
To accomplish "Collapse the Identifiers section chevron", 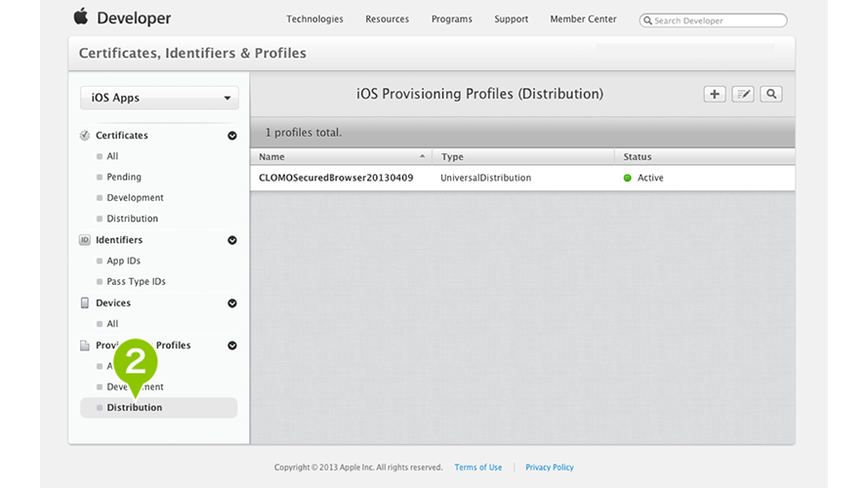I will pos(232,240).
